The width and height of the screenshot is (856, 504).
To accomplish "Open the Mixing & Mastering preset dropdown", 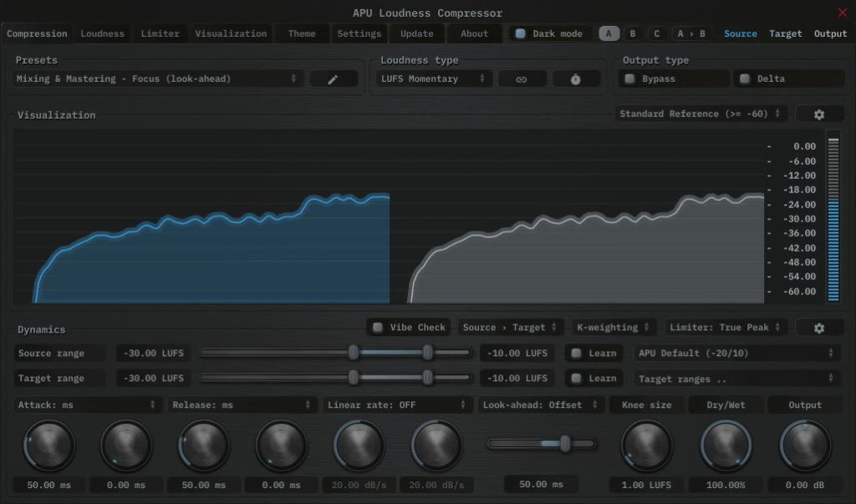I will 157,78.
